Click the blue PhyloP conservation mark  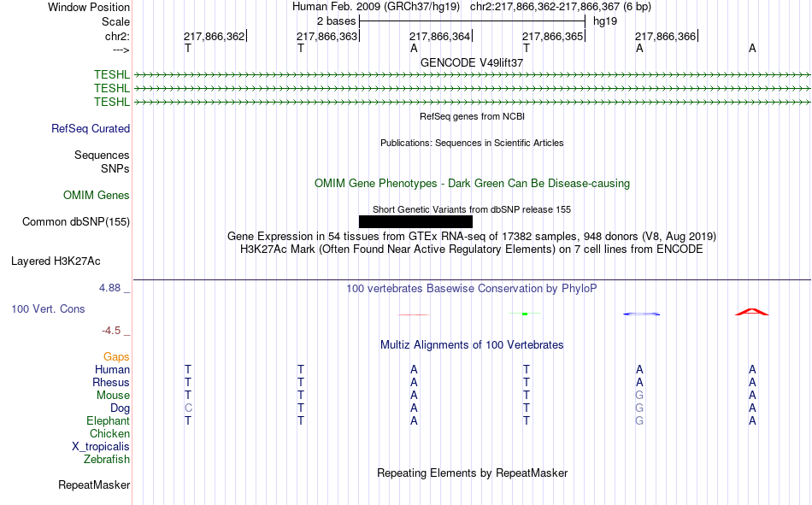[x=641, y=314]
